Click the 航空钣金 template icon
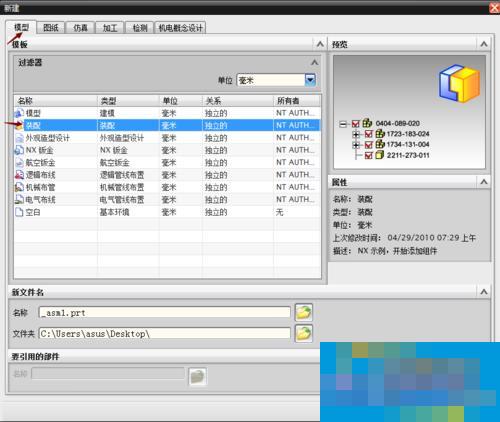 click(x=19, y=162)
